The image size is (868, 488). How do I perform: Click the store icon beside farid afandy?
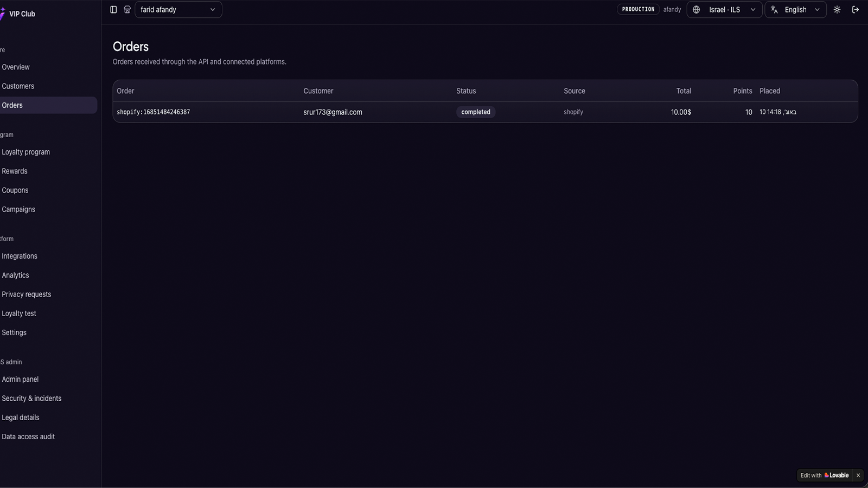(x=127, y=10)
